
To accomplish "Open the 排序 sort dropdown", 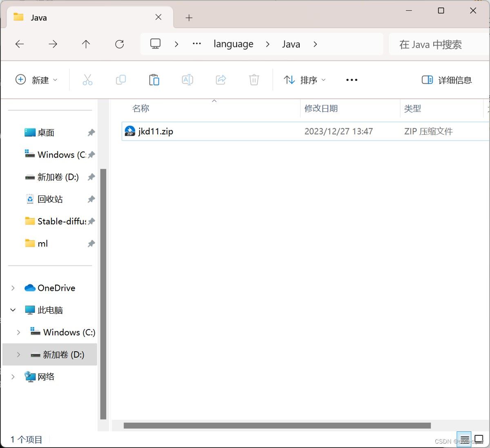I will tap(305, 80).
